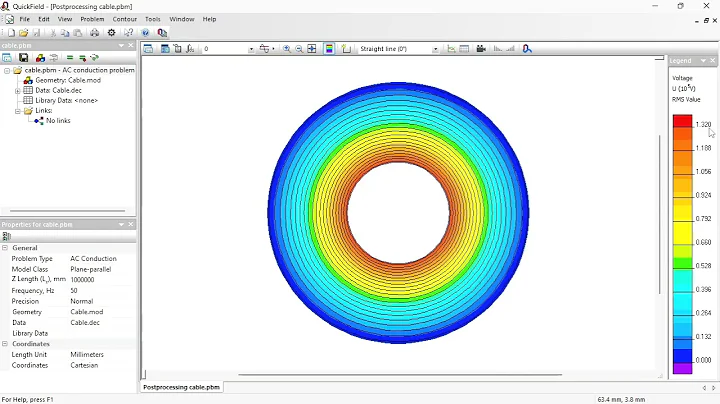This screenshot has height=404, width=720.
Task: Click the X-Y plot icon
Action: pos(451,49)
